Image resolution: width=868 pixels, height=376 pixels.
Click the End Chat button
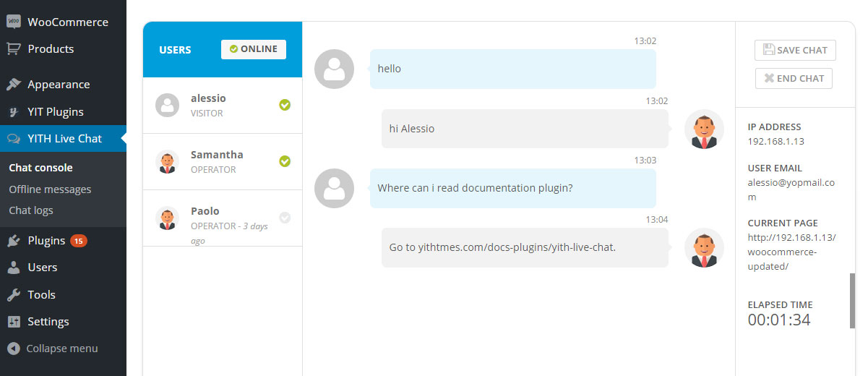[794, 78]
